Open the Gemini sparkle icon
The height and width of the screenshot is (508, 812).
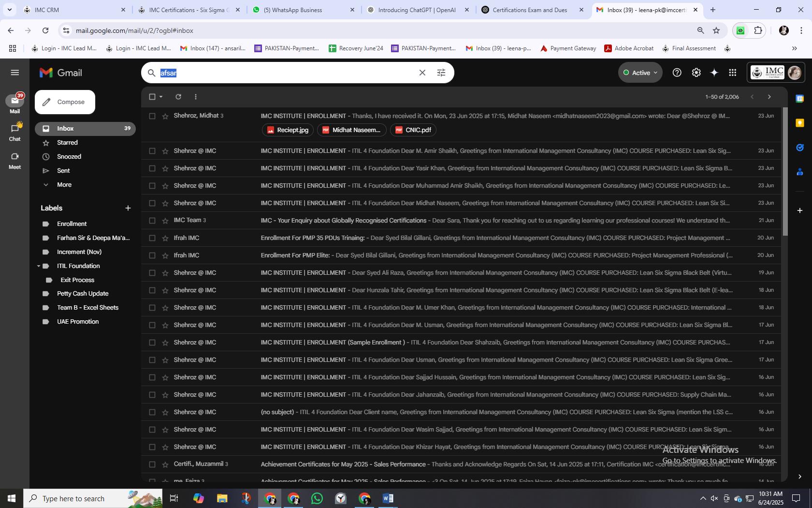[714, 73]
